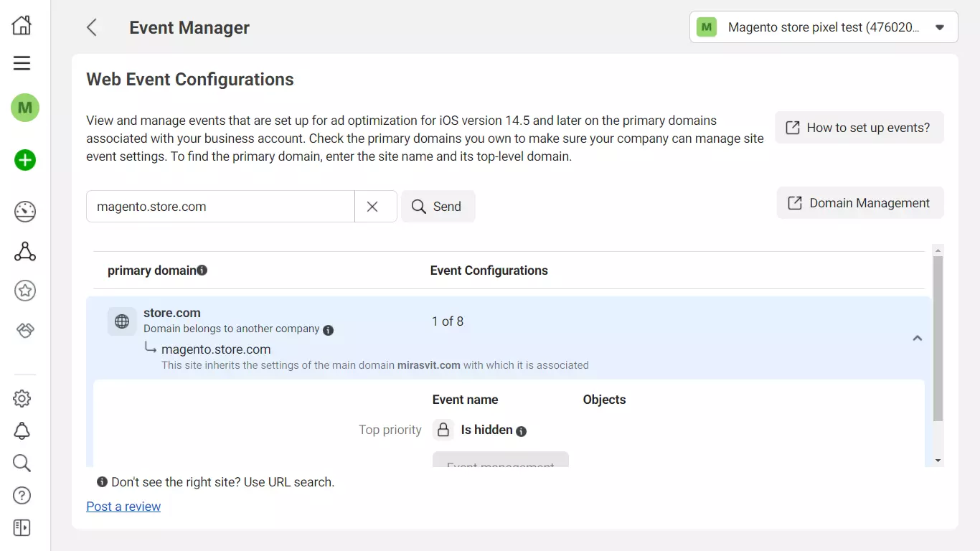This screenshot has height=551, width=980.
Task: Toggle the sidebar panel collapse icon
Action: 22,528
